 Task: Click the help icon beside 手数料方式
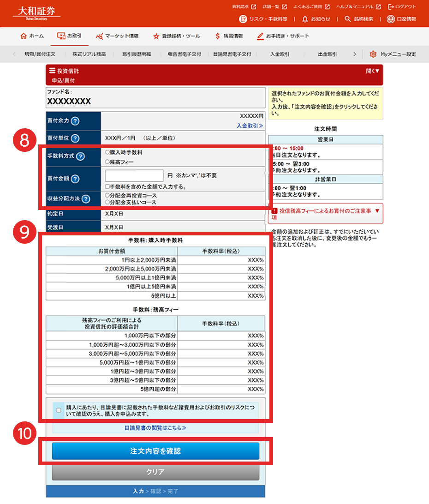coord(80,156)
